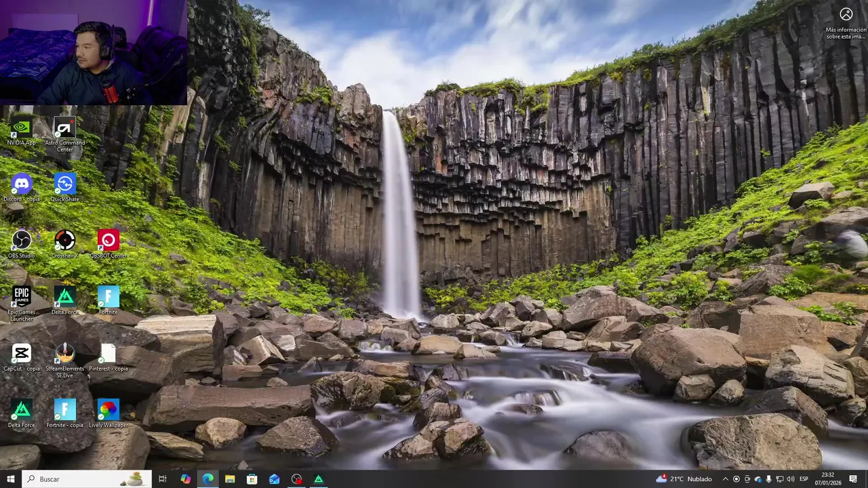Switch to Delta Force taskbar icon
Image resolution: width=868 pixels, height=488 pixels.
pos(318,479)
